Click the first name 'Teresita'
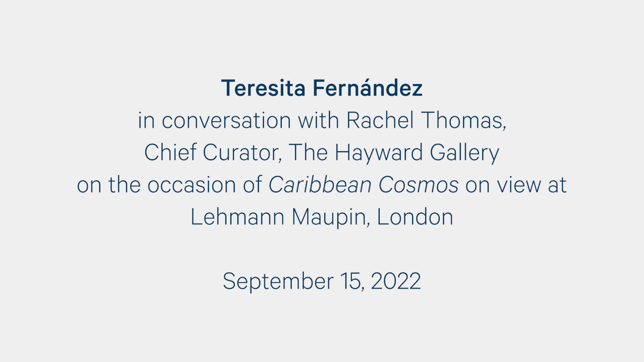644x362 pixels. (x=263, y=88)
